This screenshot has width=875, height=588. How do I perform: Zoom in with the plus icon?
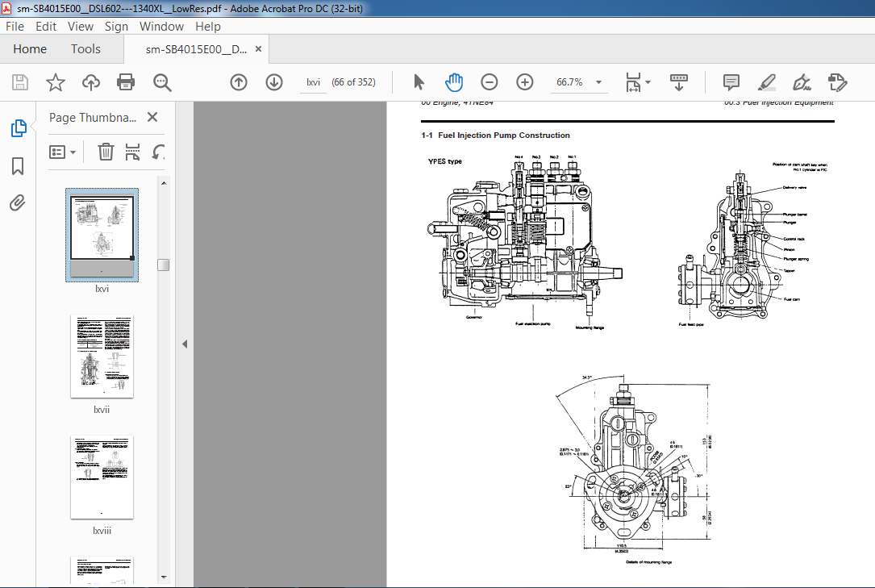[524, 82]
